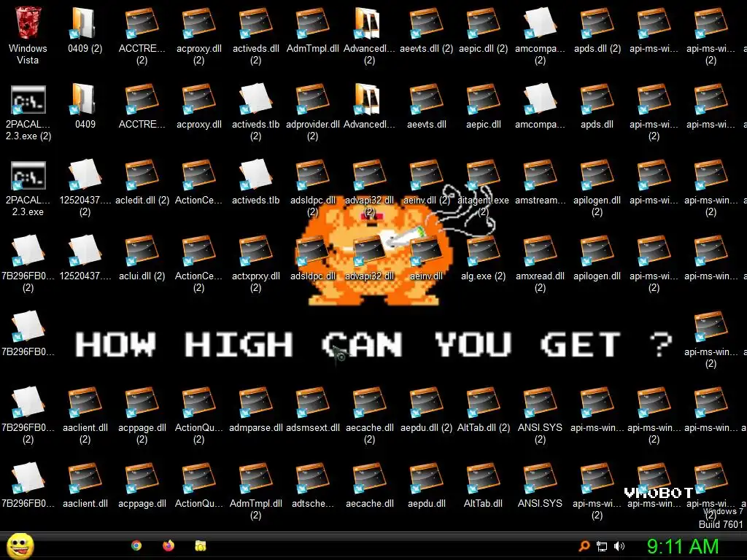The width and height of the screenshot is (747, 560).
Task: Select ANSI.SYS (2) file icon
Action: [541, 402]
